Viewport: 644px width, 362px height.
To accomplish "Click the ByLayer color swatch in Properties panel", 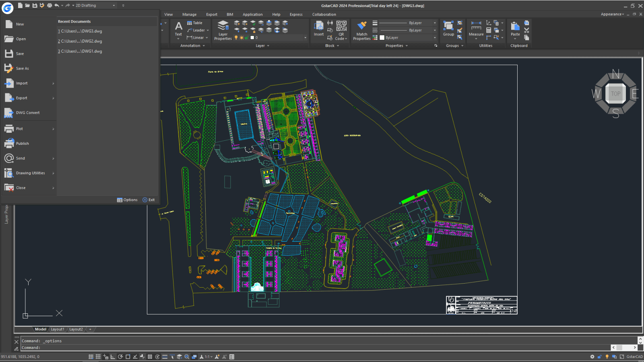I will (x=382, y=37).
